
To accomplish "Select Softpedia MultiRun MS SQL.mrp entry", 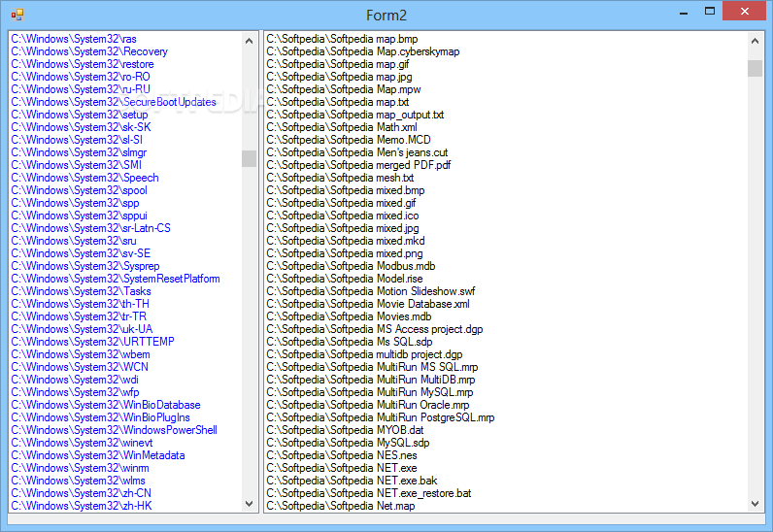I will pos(372,367).
